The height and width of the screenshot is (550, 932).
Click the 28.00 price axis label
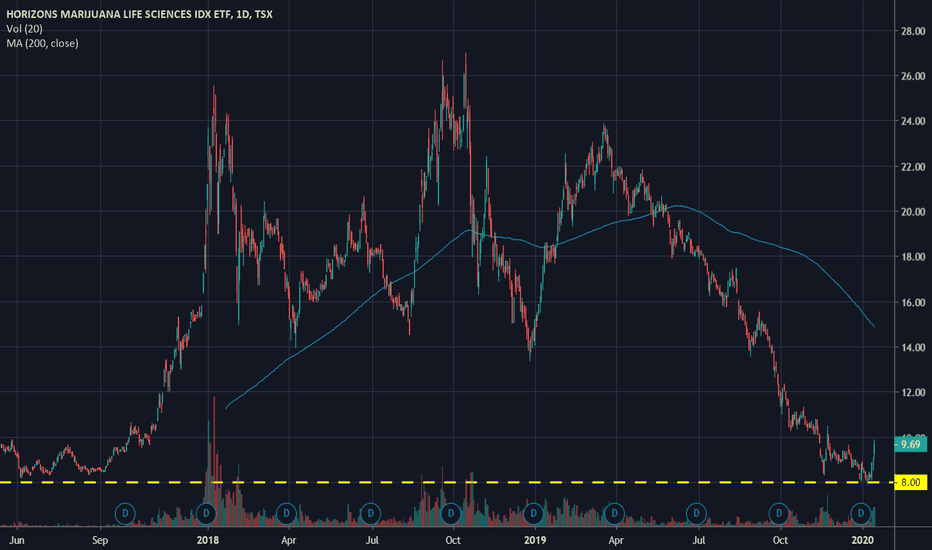click(914, 31)
